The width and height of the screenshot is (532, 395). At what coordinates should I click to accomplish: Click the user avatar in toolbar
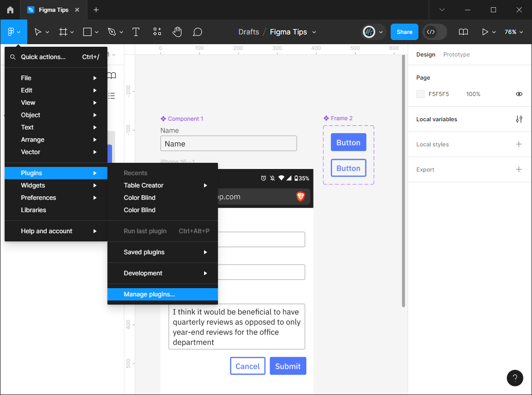pos(369,32)
